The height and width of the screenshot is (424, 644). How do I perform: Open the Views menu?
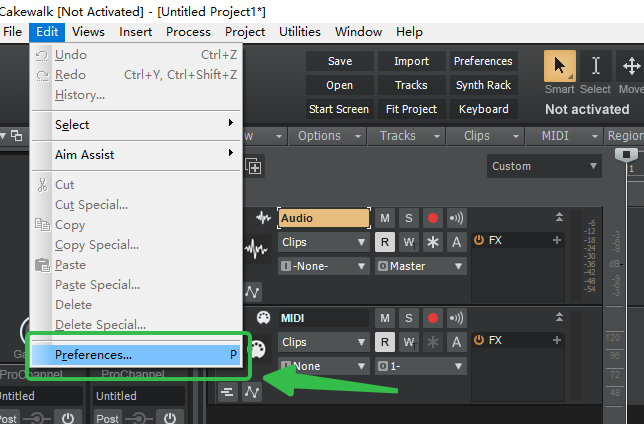point(88,32)
